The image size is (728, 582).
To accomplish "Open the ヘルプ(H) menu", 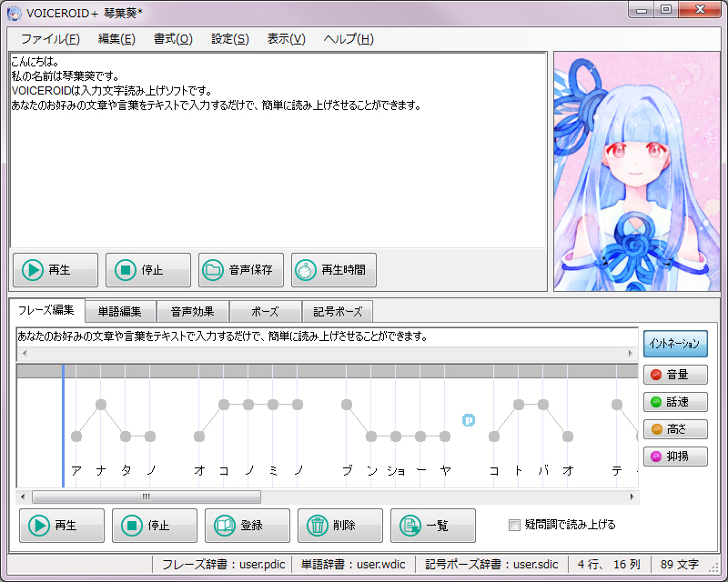I will pyautogui.click(x=349, y=39).
